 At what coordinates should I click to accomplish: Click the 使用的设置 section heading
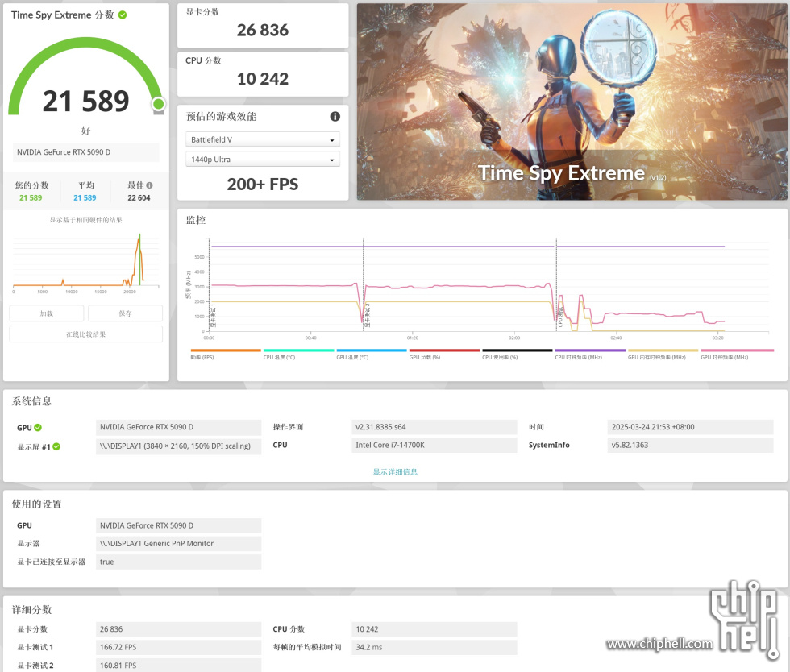(37, 504)
